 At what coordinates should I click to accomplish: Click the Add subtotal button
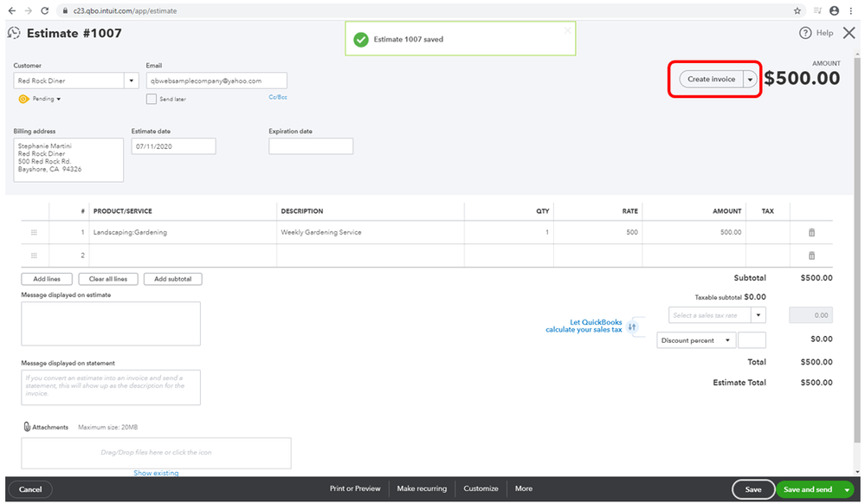pyautogui.click(x=172, y=280)
